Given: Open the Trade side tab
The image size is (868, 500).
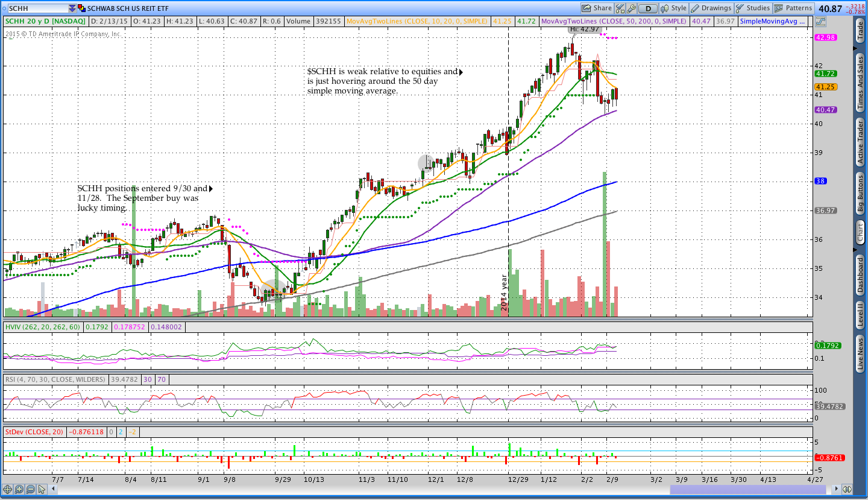Looking at the screenshot, I should click(x=860, y=30).
